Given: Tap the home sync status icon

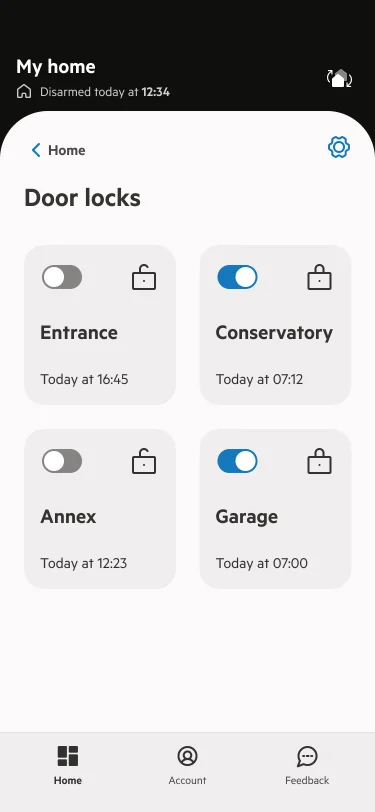Looking at the screenshot, I should pyautogui.click(x=339, y=79).
